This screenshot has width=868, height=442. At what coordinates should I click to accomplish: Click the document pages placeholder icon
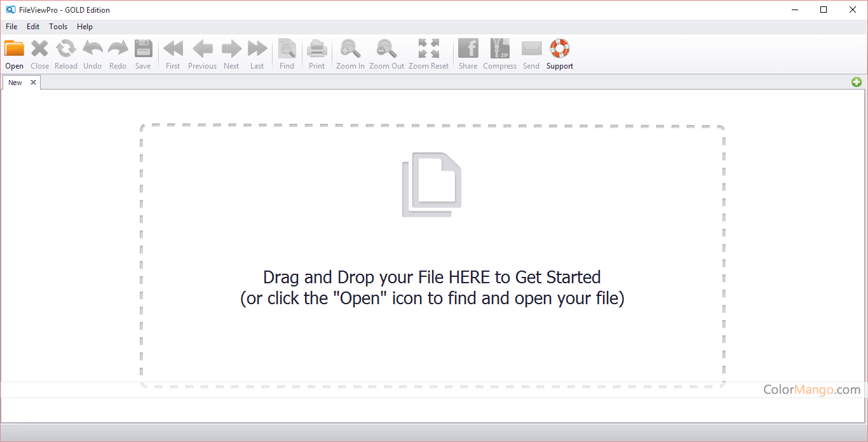(x=431, y=185)
